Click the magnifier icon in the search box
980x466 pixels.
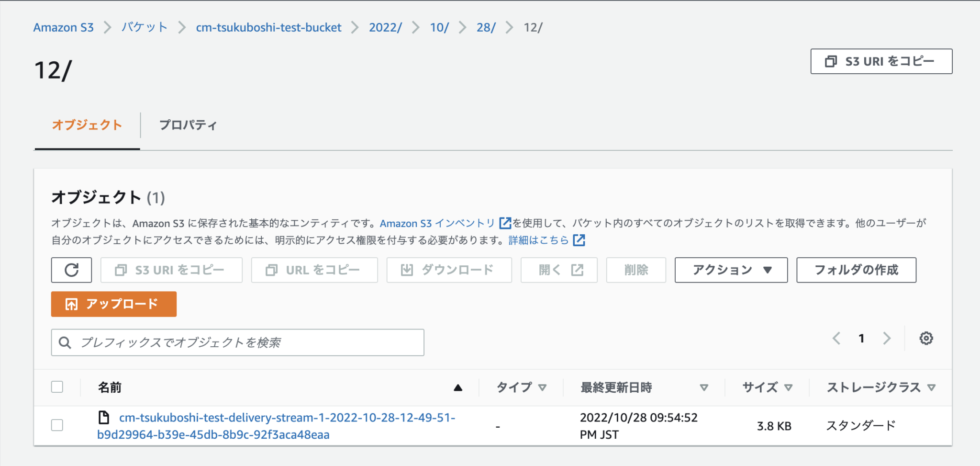65,342
